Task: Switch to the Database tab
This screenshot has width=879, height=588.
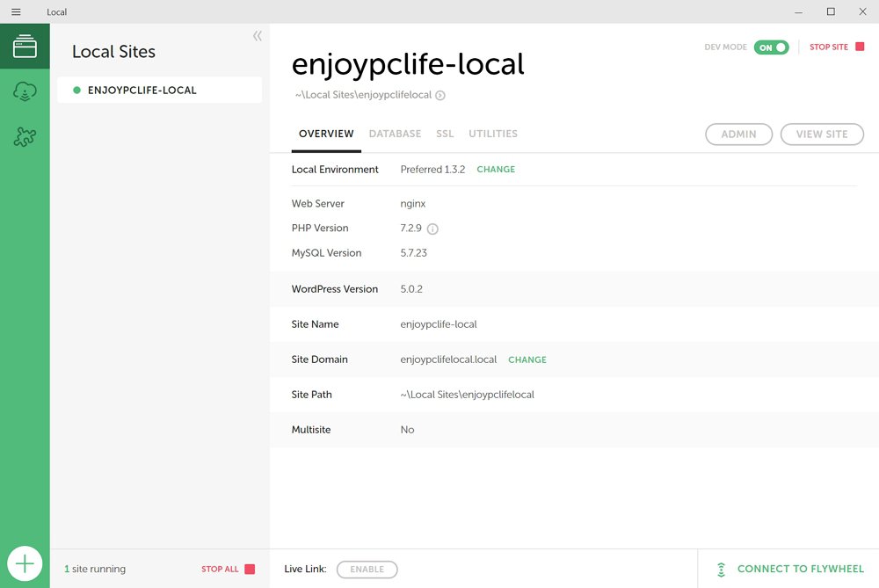Action: (x=396, y=134)
